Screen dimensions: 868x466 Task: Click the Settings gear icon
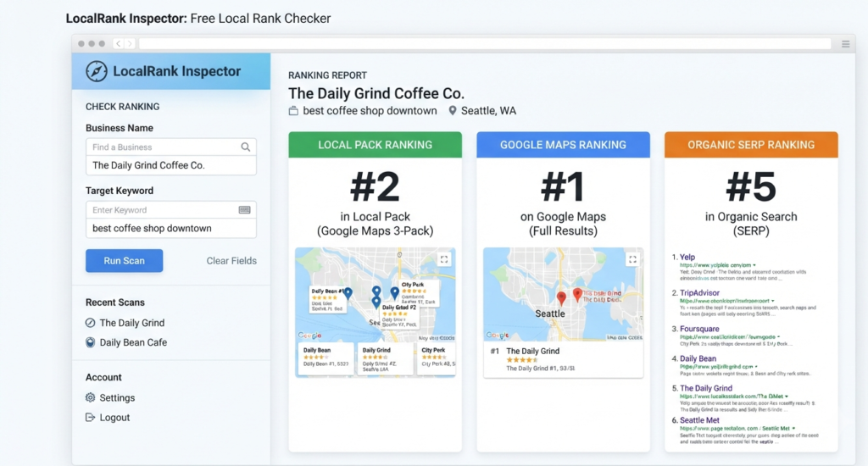[x=90, y=397]
